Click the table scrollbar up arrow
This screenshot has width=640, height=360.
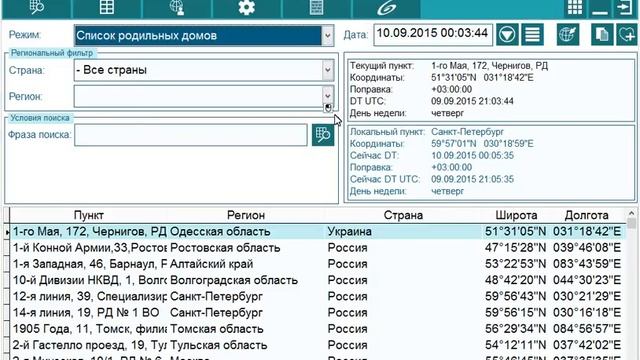[x=631, y=213]
